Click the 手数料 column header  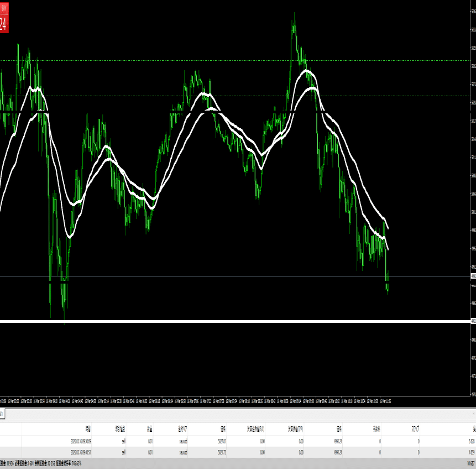376,429
